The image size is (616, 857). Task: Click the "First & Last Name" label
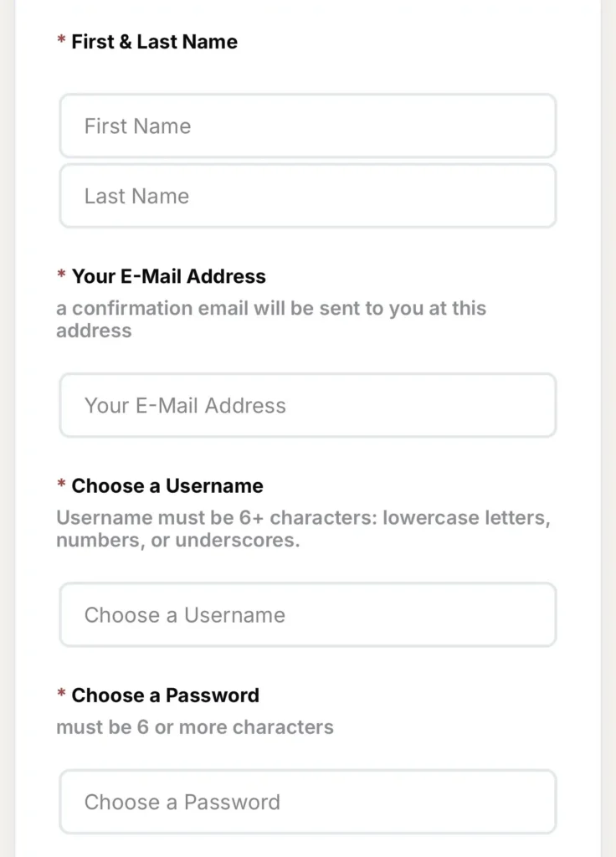[154, 42]
